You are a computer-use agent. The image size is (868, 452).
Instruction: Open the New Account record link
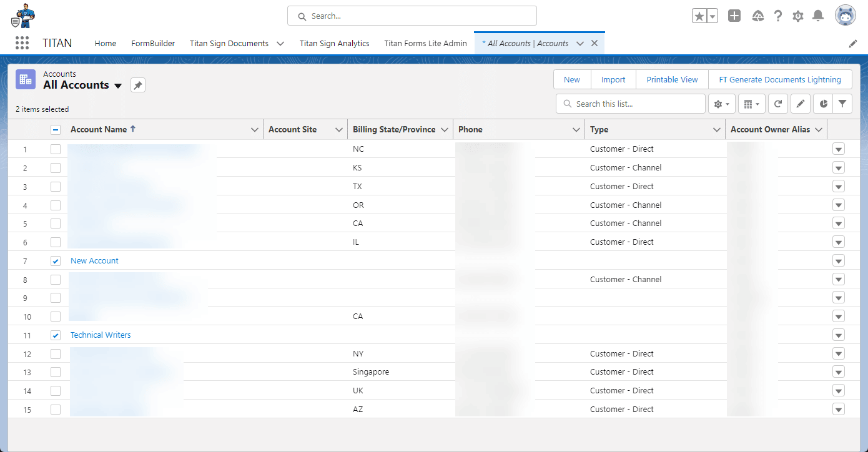tap(94, 261)
